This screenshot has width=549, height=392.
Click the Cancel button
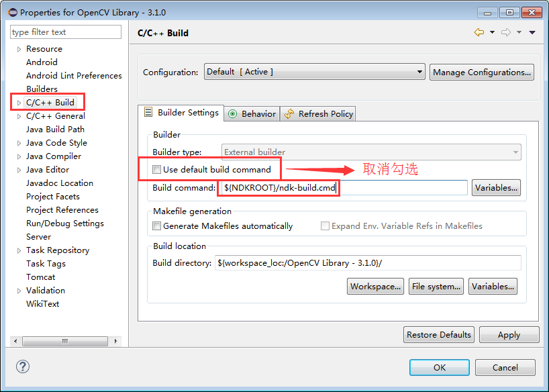pos(505,367)
